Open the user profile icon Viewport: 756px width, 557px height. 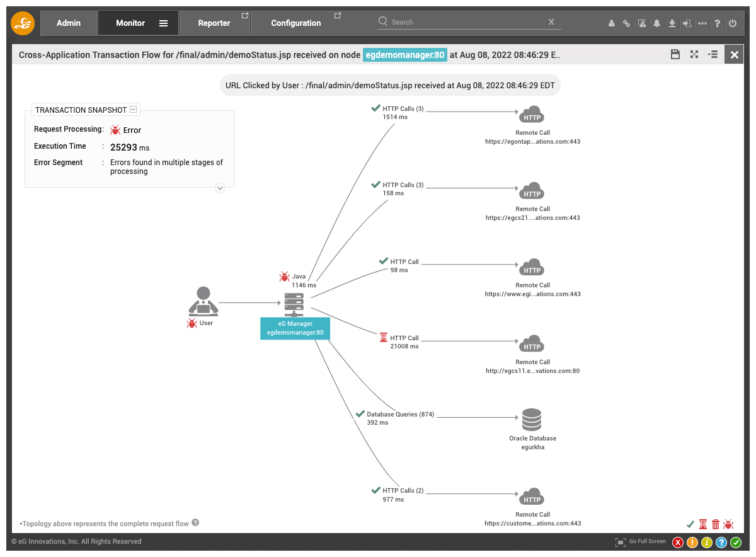[x=611, y=23]
